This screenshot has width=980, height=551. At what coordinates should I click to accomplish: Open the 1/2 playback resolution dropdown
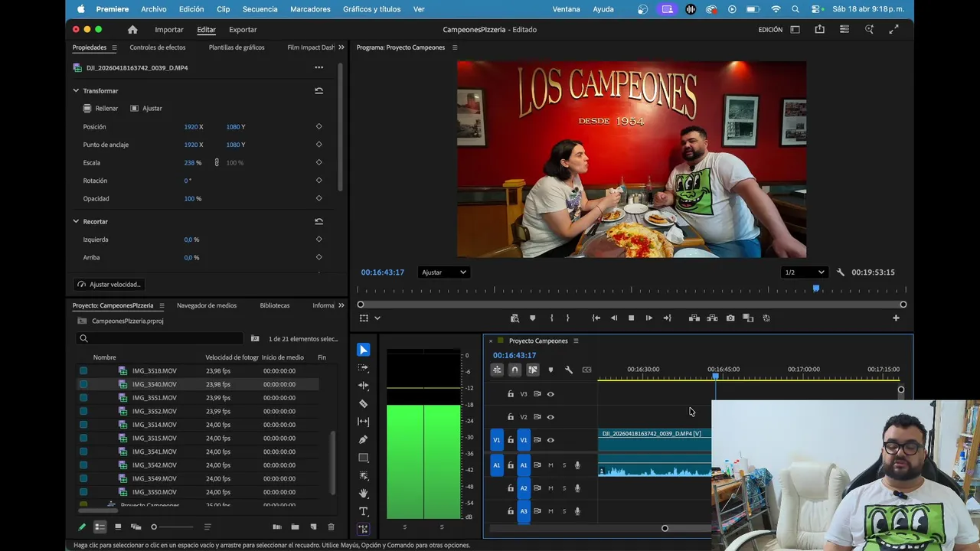pos(805,272)
